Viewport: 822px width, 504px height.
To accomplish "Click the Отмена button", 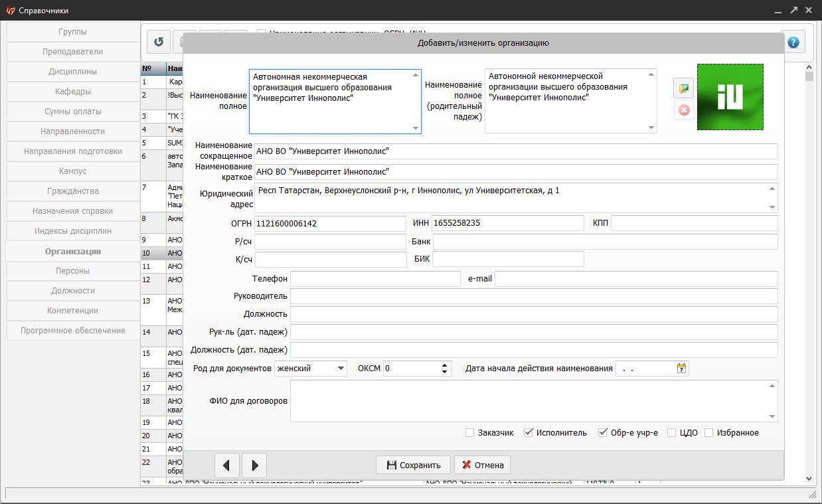I will (x=482, y=465).
